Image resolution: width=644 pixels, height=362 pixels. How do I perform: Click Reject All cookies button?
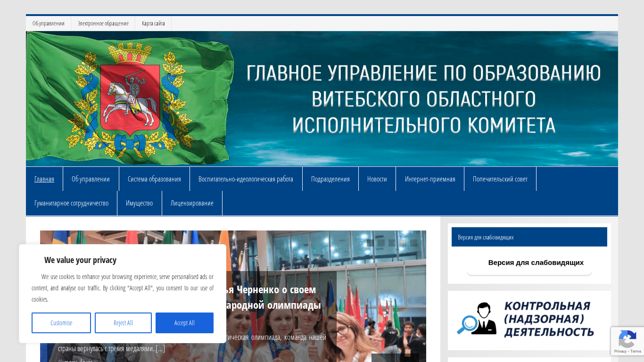123,323
